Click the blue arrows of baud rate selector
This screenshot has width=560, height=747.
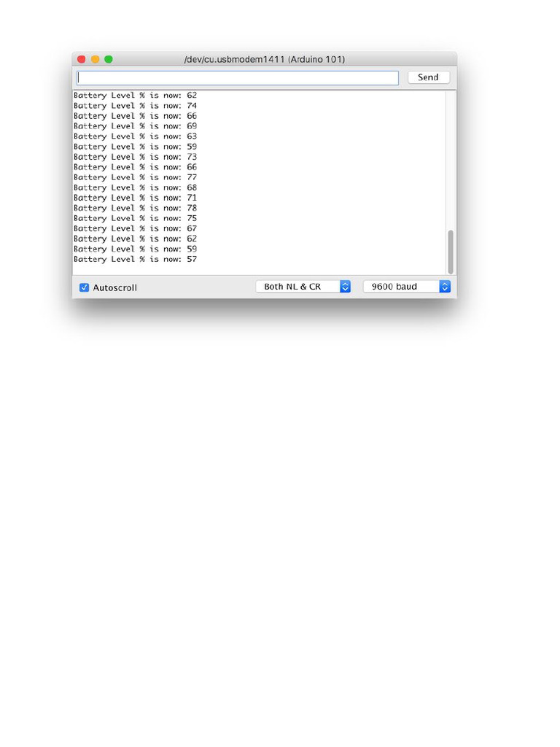(x=445, y=286)
